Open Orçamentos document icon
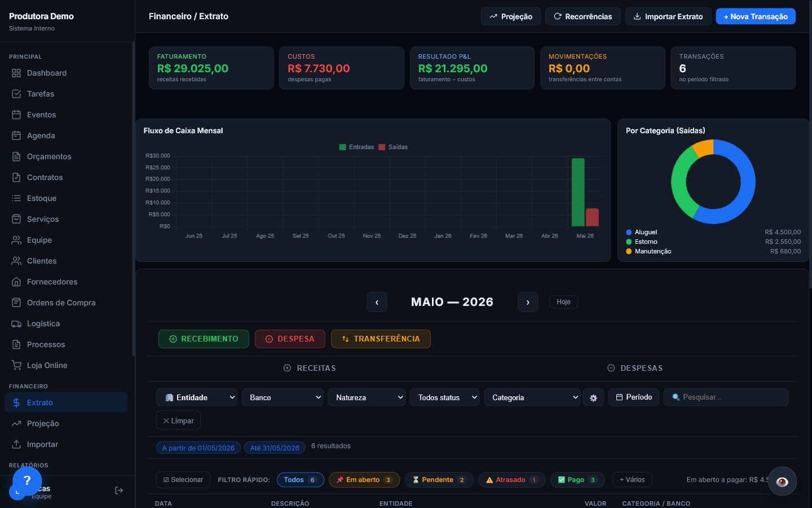 pos(16,156)
